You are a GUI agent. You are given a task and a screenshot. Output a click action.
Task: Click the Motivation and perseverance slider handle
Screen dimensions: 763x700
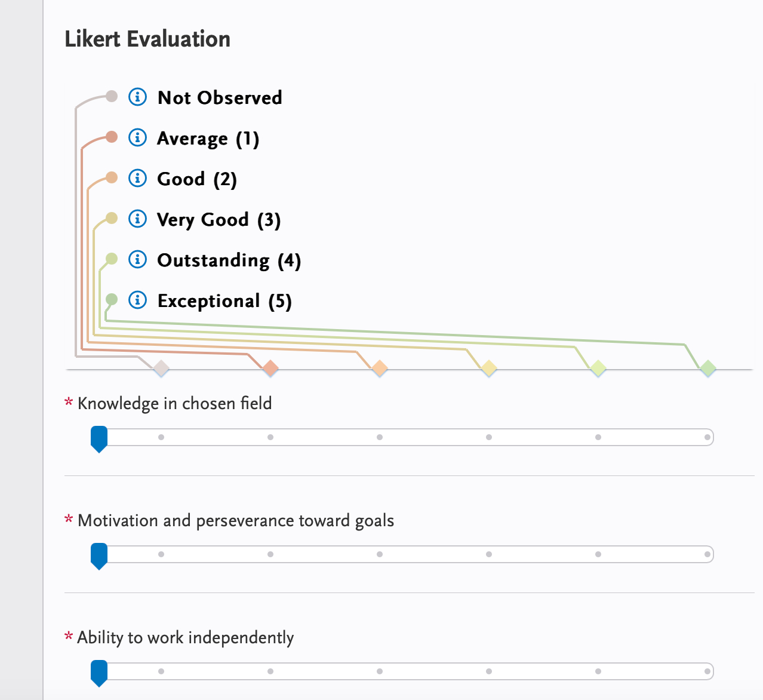[x=99, y=555]
